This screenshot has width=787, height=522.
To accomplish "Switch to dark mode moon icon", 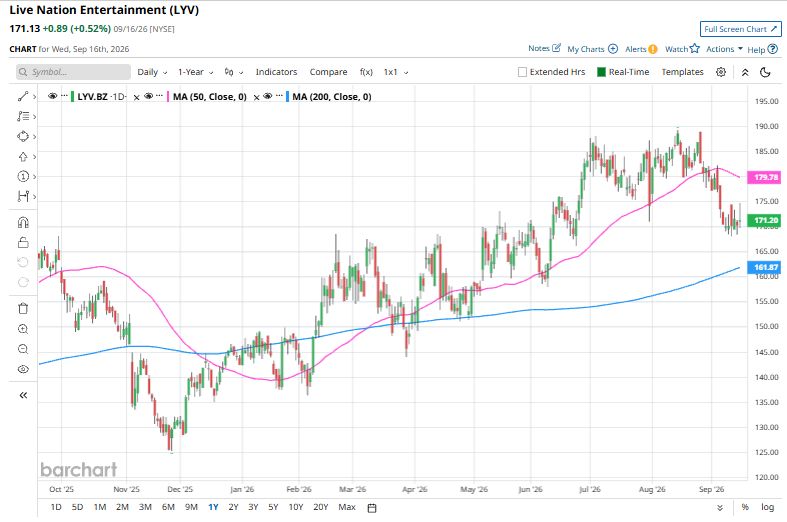I will [x=765, y=72].
